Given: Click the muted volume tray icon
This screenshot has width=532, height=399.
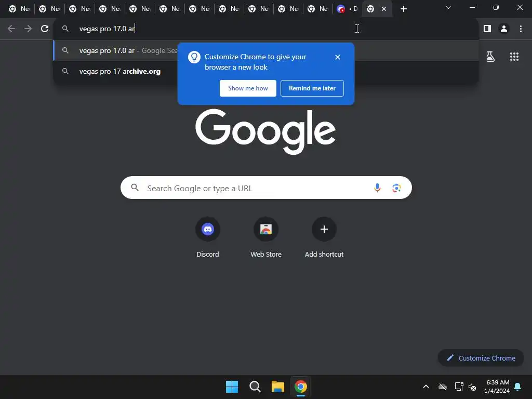Looking at the screenshot, I should (472, 387).
